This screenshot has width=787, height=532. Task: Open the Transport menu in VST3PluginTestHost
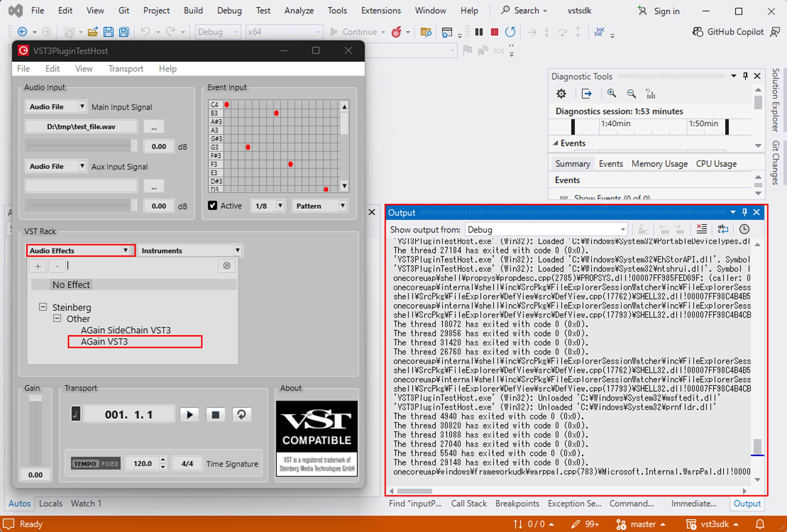click(126, 68)
